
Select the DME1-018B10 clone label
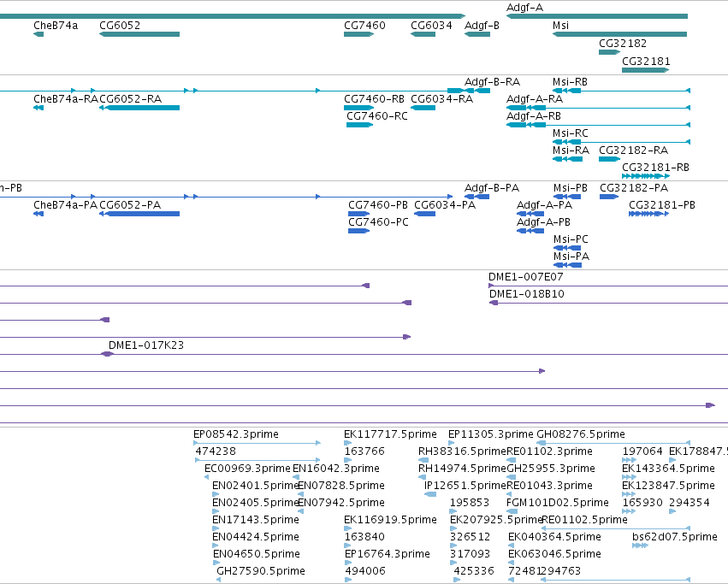[x=526, y=294]
